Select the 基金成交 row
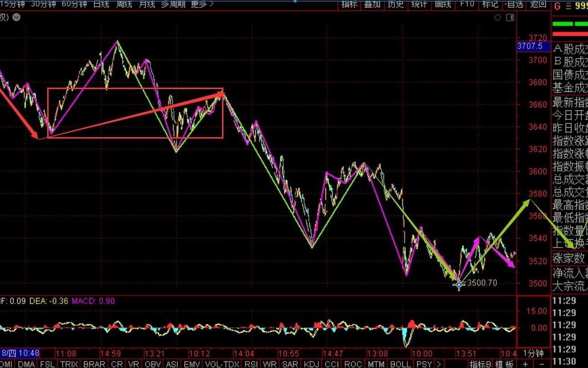The image size is (588, 368). [x=570, y=88]
